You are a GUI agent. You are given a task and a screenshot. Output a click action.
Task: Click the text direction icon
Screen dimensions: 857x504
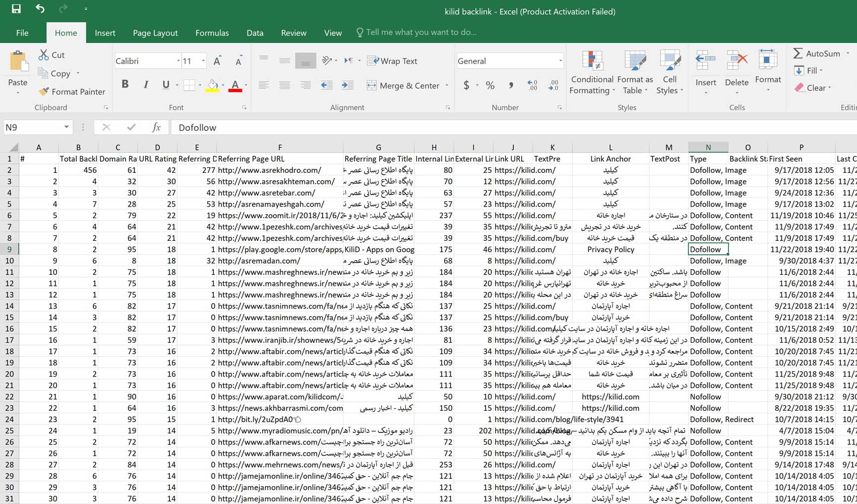click(x=349, y=60)
